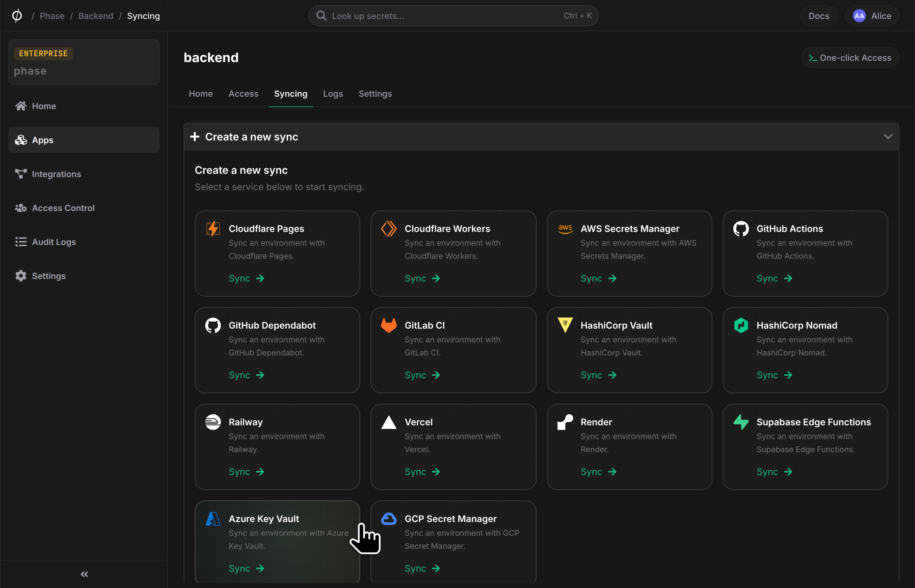
Task: Focus the Look up secrets search field
Action: click(x=453, y=16)
